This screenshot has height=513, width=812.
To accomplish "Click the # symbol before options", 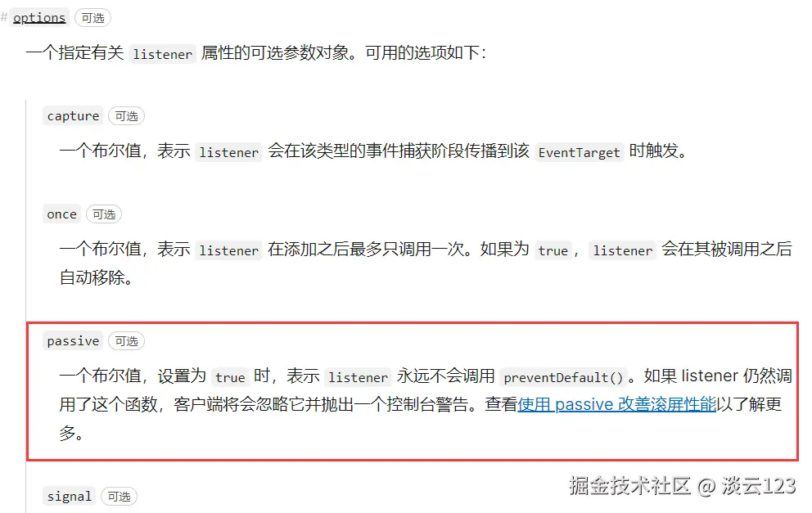I will pyautogui.click(x=4, y=18).
